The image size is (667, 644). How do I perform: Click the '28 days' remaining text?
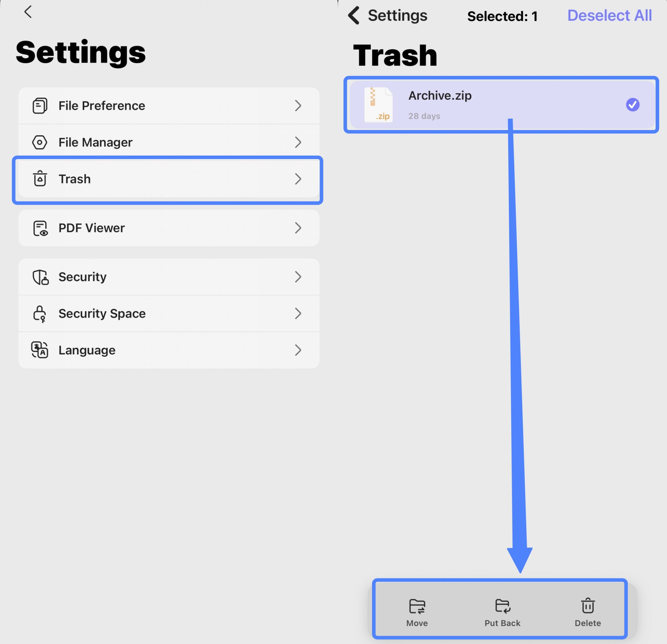click(424, 116)
